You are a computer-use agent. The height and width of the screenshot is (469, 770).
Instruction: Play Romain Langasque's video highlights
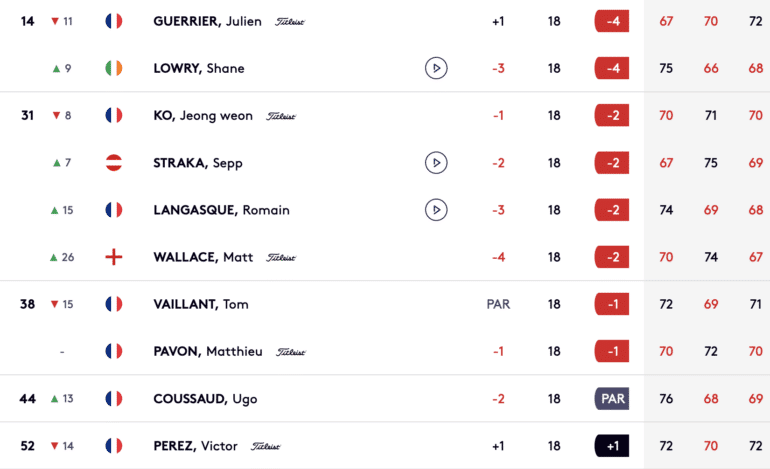point(436,210)
